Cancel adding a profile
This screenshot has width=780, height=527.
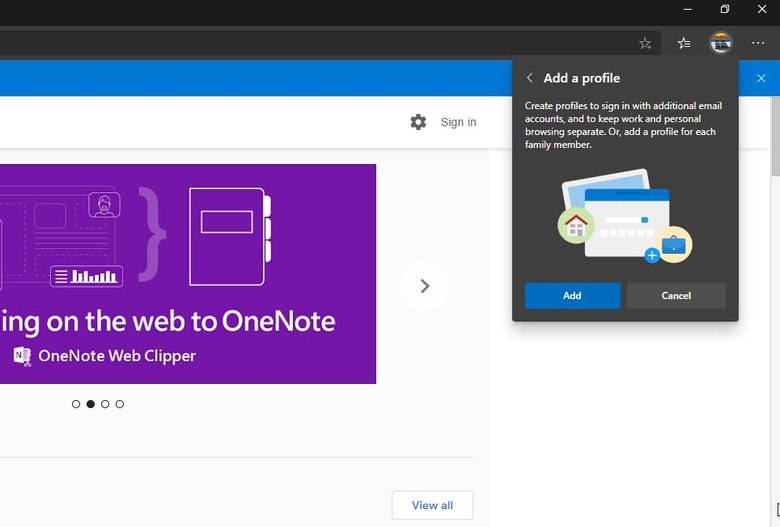[676, 296]
